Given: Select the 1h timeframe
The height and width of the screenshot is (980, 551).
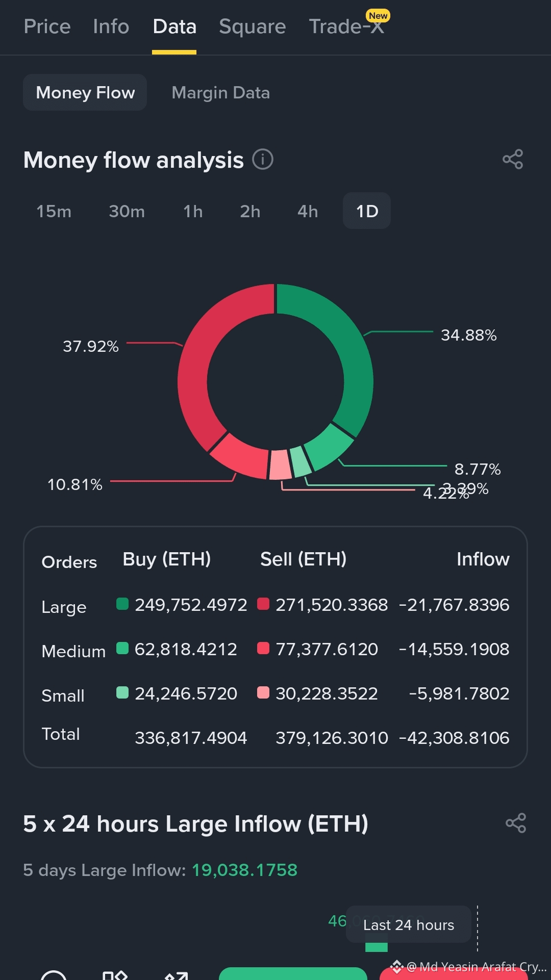Looking at the screenshot, I should click(193, 211).
